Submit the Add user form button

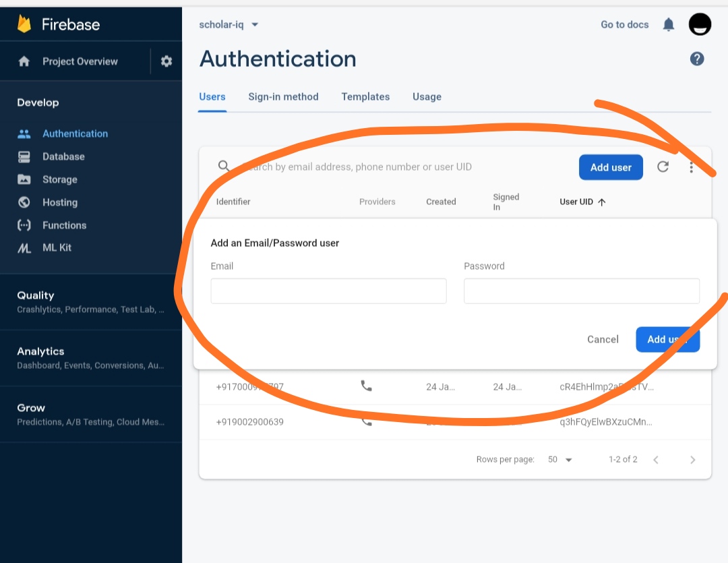click(667, 340)
